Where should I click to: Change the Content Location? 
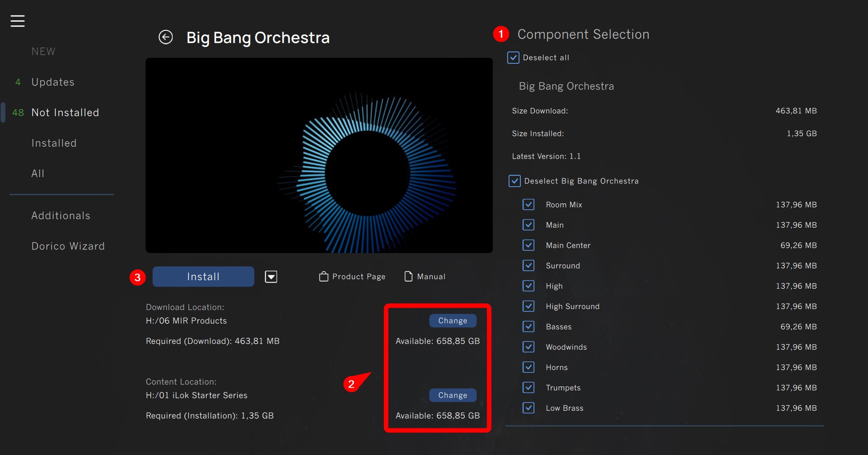(453, 395)
